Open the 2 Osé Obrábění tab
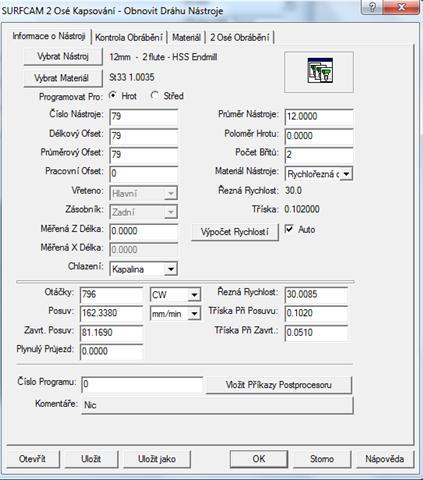423x480 pixels. pos(240,37)
